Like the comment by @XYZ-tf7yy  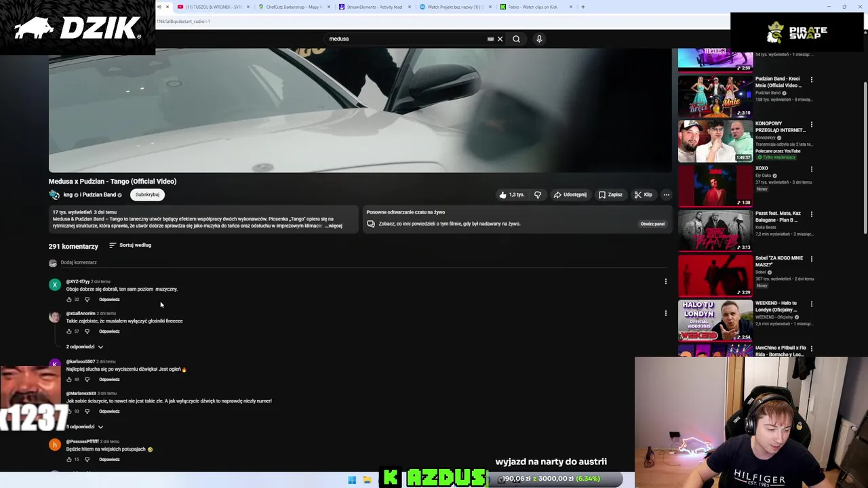click(x=69, y=300)
